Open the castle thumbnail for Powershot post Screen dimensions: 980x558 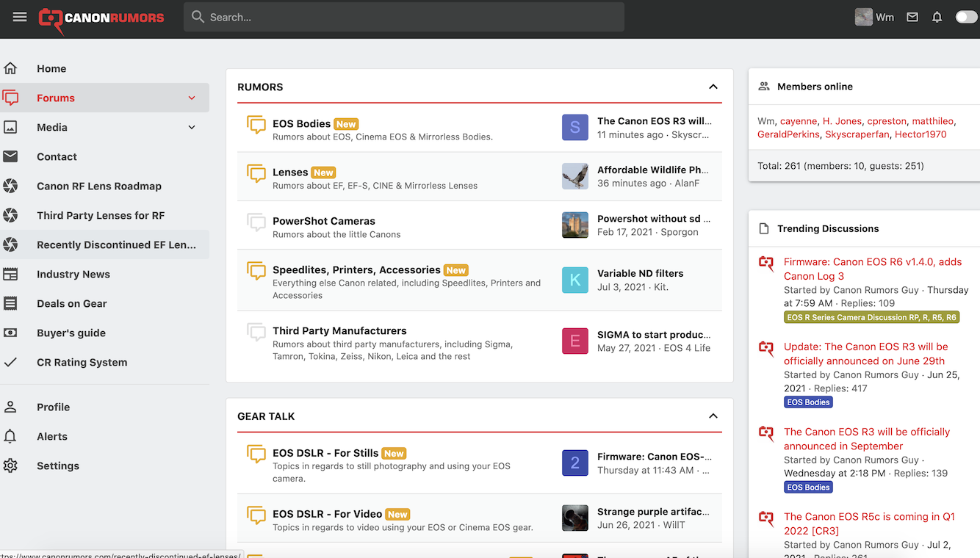[575, 225]
